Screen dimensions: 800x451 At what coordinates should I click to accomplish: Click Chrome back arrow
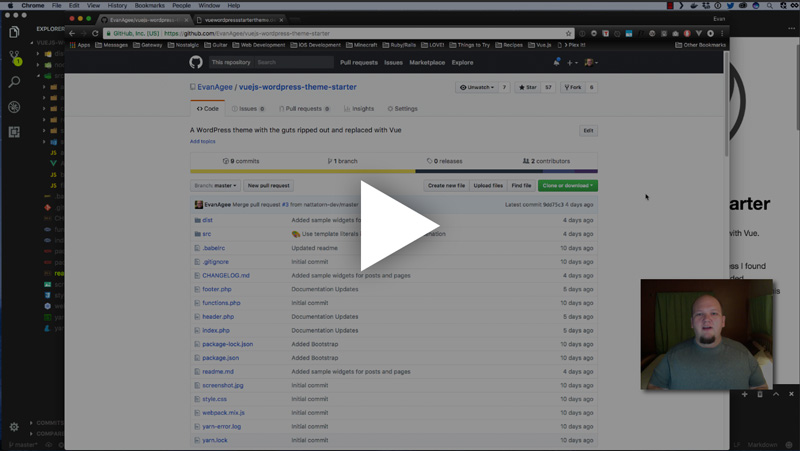click(72, 33)
